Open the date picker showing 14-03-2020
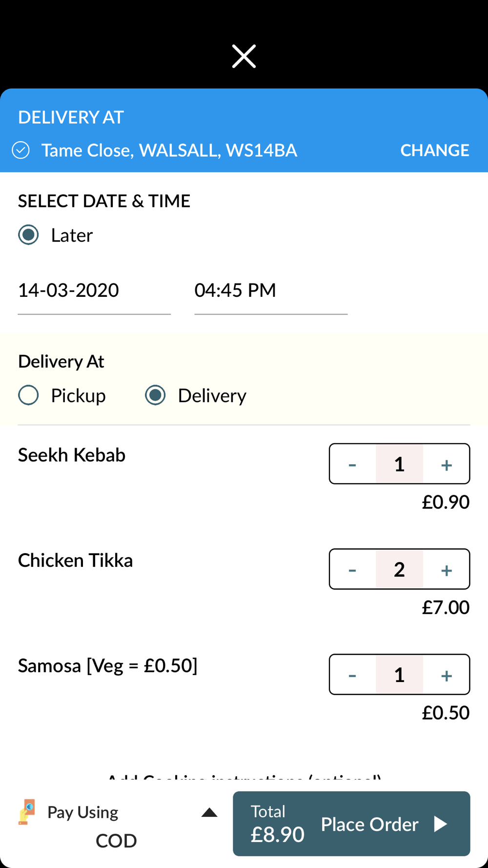The width and height of the screenshot is (488, 868). 94,291
